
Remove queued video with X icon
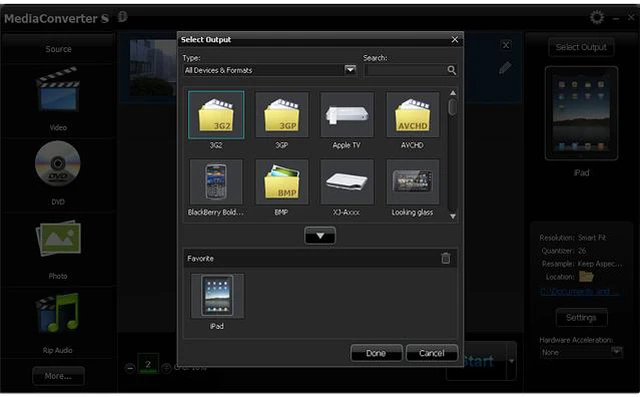(x=506, y=45)
